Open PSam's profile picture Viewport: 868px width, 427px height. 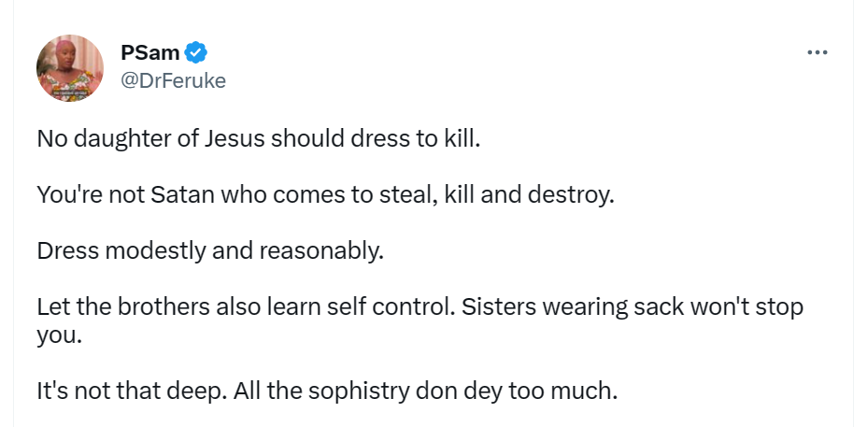tap(69, 68)
